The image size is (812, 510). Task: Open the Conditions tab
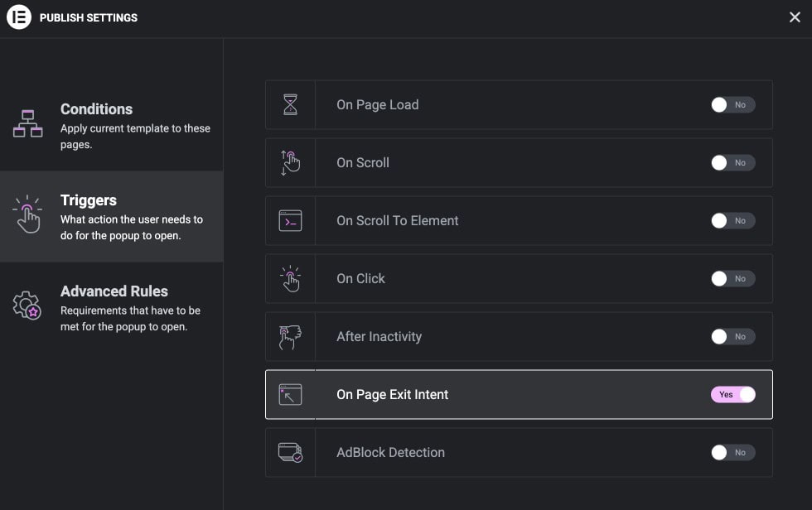pos(111,126)
